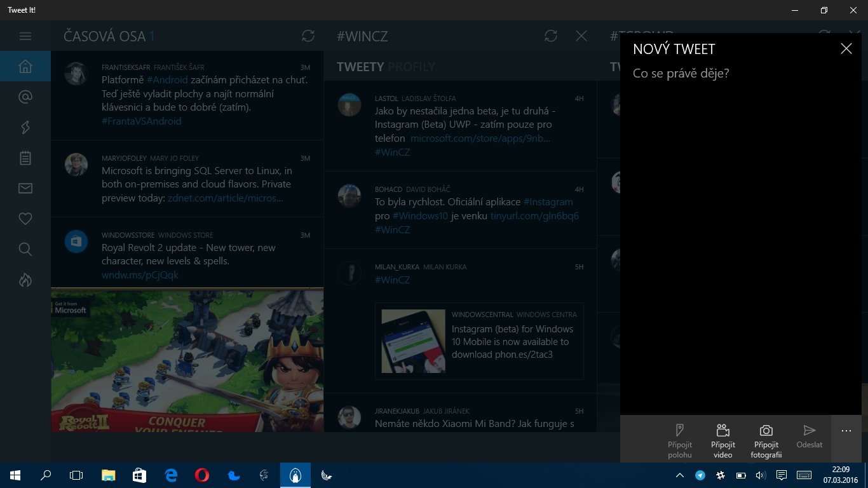Open the Telegram tray icon

click(x=700, y=475)
